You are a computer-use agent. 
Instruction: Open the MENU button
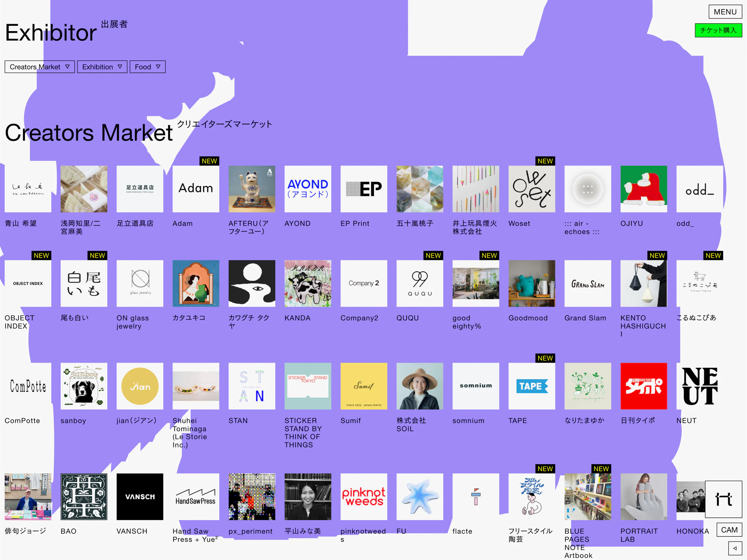(x=725, y=12)
